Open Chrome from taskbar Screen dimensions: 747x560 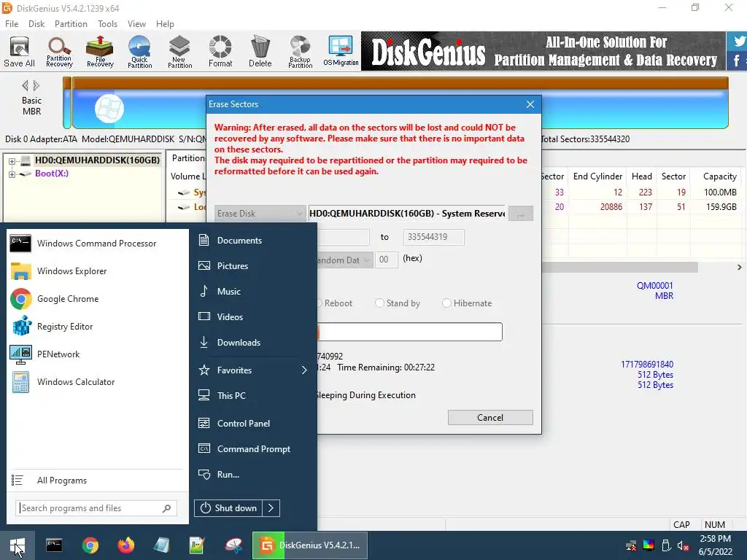click(90, 545)
